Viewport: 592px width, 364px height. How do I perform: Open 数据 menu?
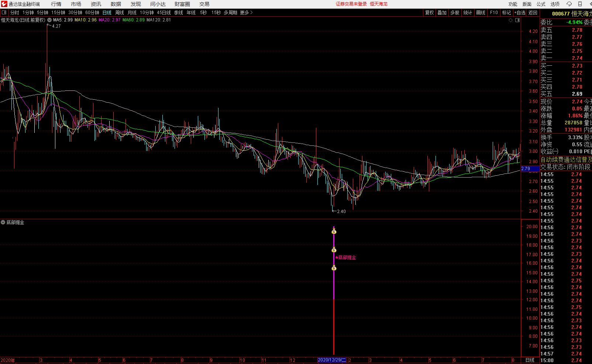(x=116, y=4)
